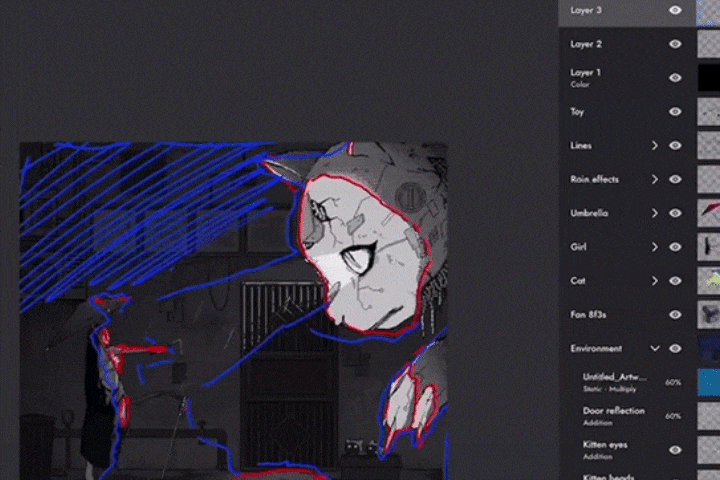Click the Girl group thumbnail
The image size is (720, 480).
click(709, 247)
